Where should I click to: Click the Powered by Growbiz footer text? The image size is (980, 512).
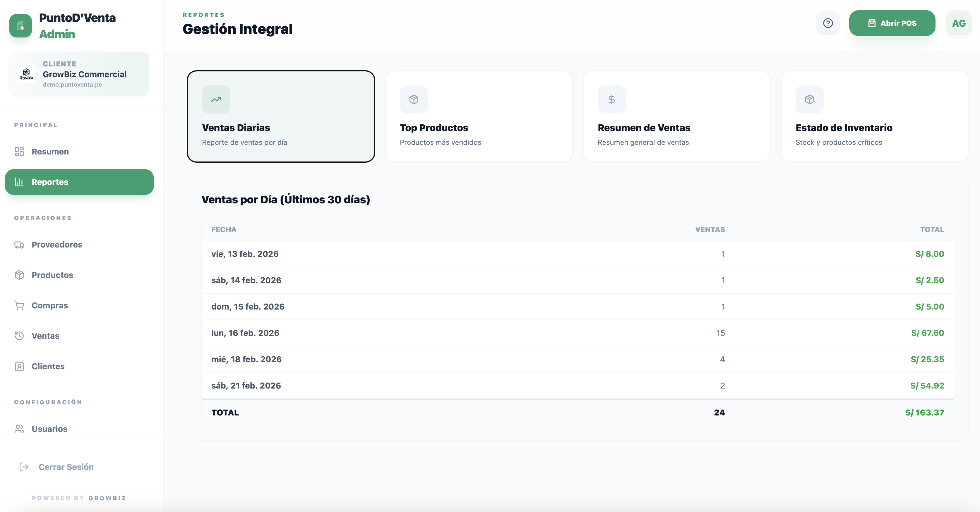point(79,498)
